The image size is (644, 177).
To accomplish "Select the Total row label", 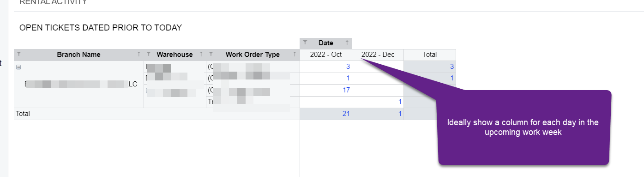I will point(23,113).
